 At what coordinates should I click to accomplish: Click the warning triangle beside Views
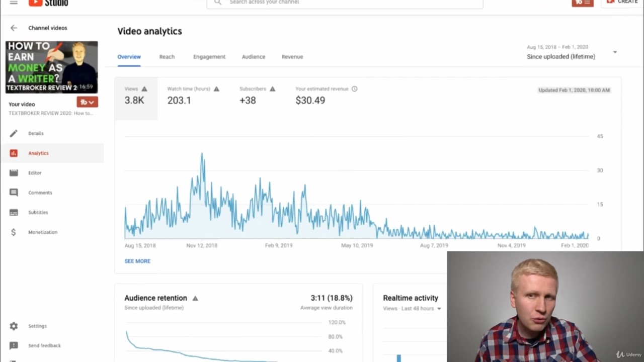[144, 89]
